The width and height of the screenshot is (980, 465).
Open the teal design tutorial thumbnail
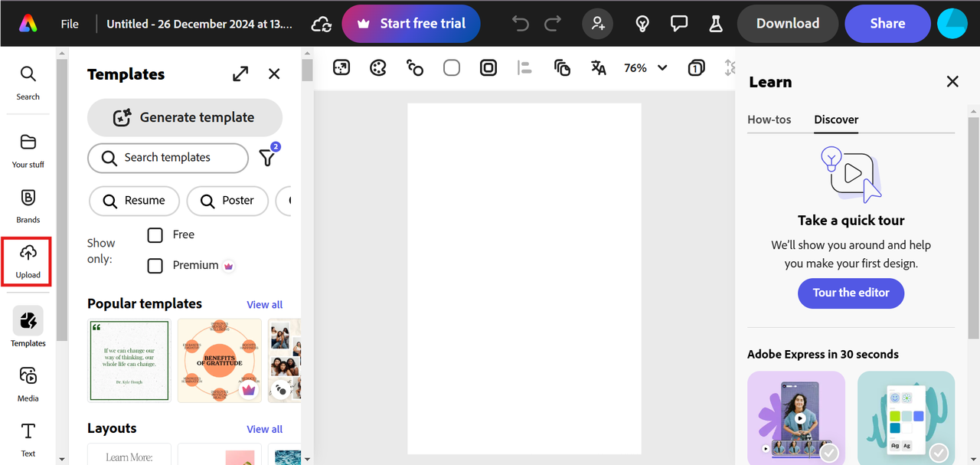pos(906,418)
